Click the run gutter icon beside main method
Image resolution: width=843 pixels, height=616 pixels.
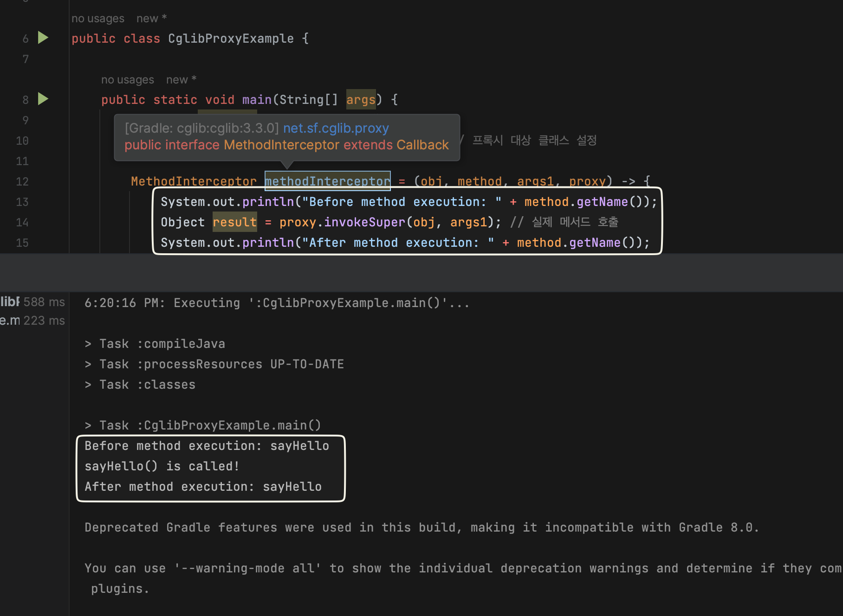(43, 99)
